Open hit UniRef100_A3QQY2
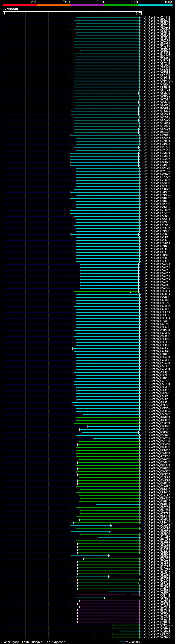 click(x=157, y=372)
